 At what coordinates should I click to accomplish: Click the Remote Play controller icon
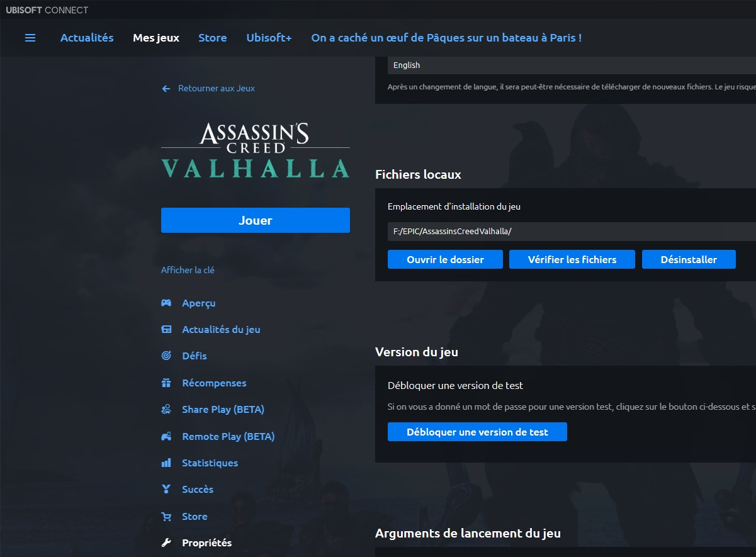click(x=166, y=436)
